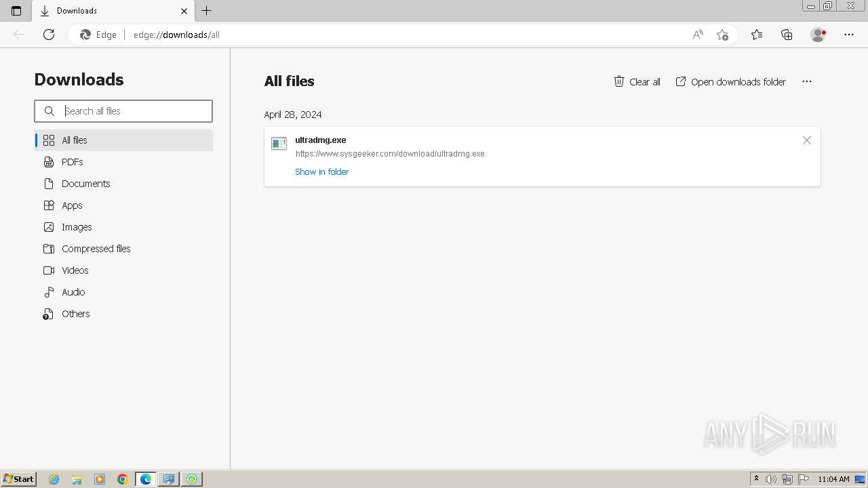Viewport: 868px width, 488px height.
Task: Clear all downloads
Action: tap(637, 81)
